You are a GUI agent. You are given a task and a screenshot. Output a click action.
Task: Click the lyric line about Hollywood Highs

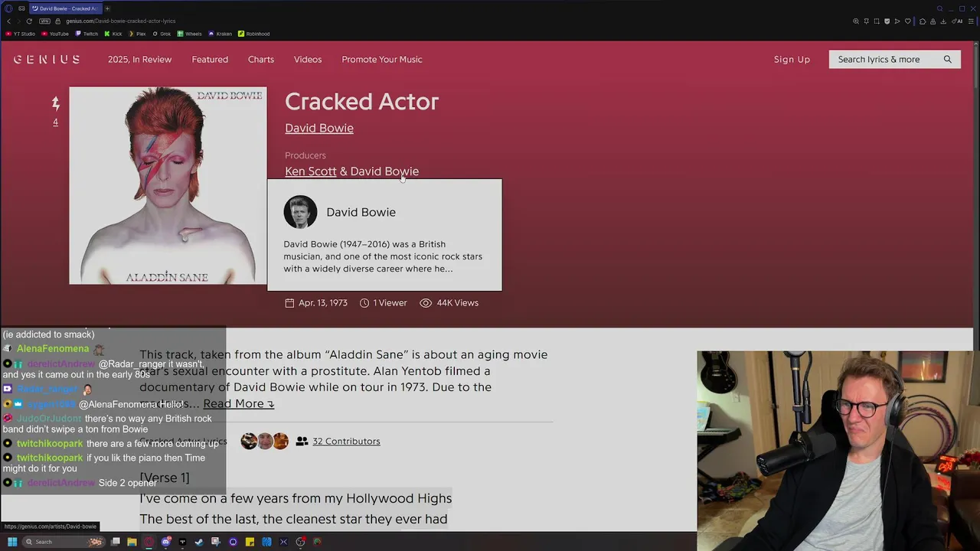pyautogui.click(x=296, y=498)
